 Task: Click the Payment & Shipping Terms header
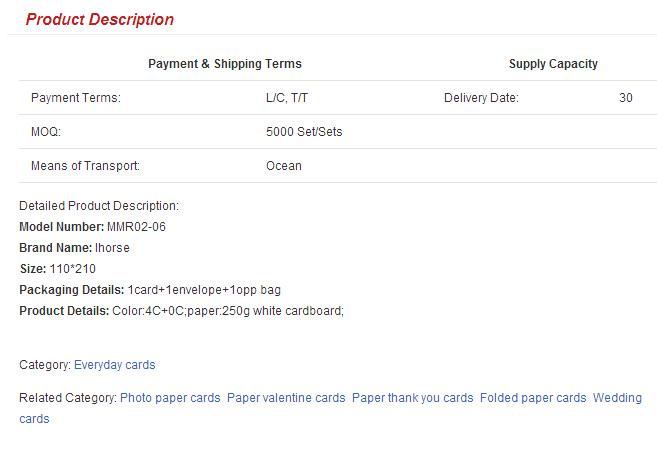pyautogui.click(x=225, y=64)
